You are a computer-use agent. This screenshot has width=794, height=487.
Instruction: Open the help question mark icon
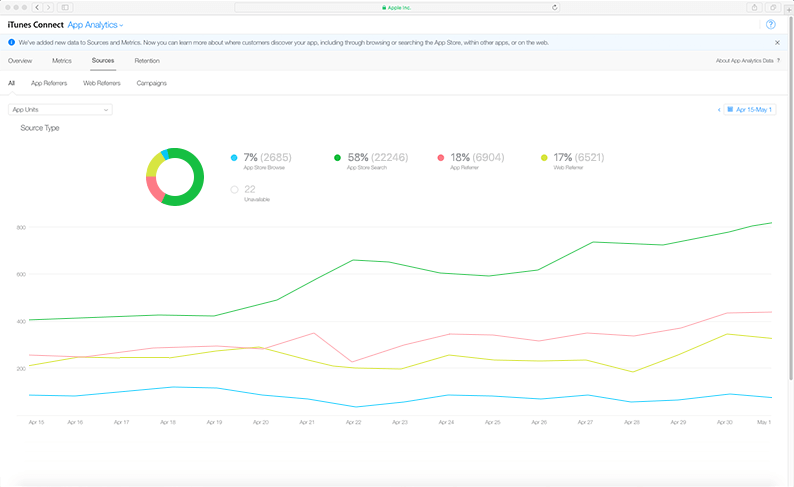tap(771, 24)
